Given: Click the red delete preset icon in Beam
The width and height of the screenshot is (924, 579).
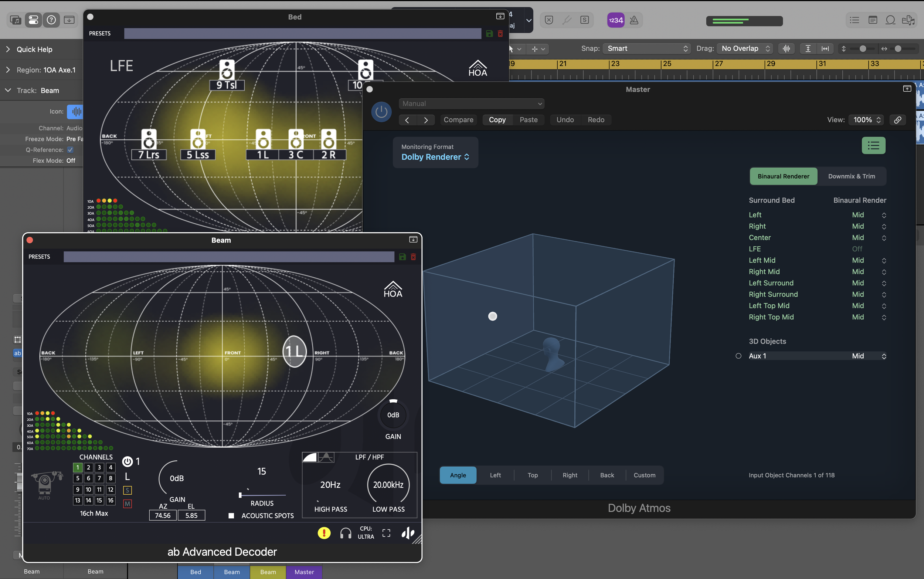Looking at the screenshot, I should (x=413, y=257).
